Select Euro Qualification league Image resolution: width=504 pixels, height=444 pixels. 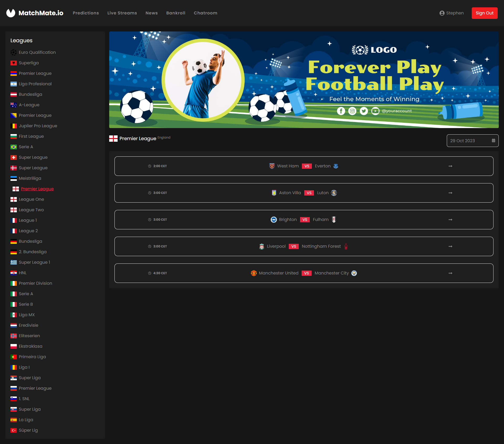click(x=37, y=52)
